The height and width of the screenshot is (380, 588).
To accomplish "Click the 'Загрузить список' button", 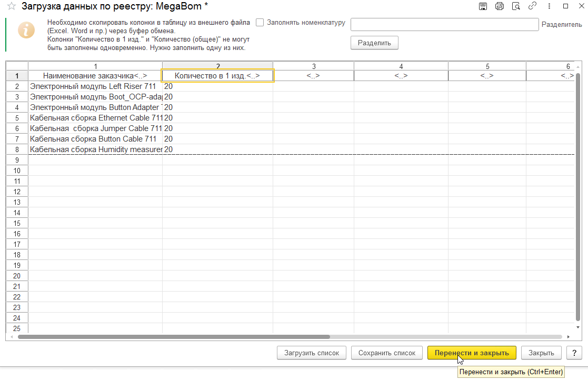I will pos(312,353).
